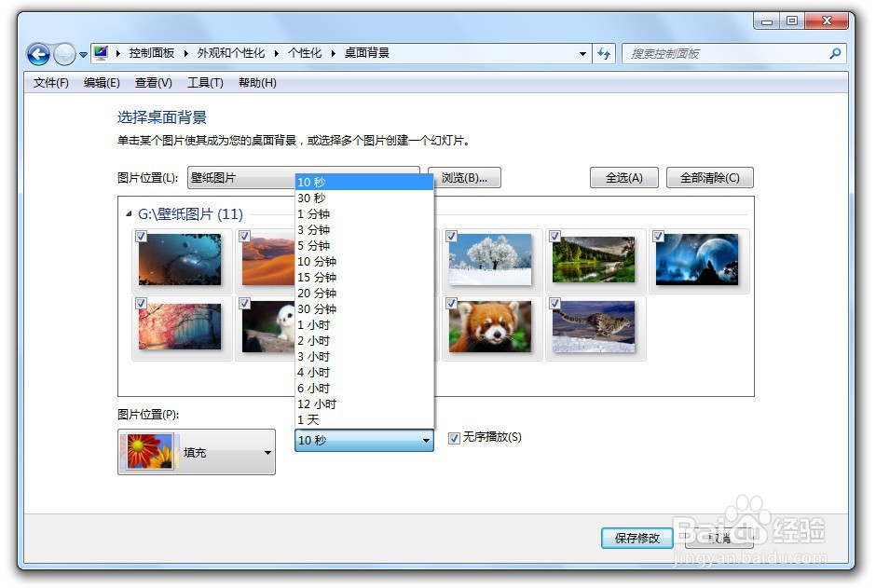Screen dimensions: 876x588
Task: Open the 文件(F) menu
Action: (x=51, y=83)
